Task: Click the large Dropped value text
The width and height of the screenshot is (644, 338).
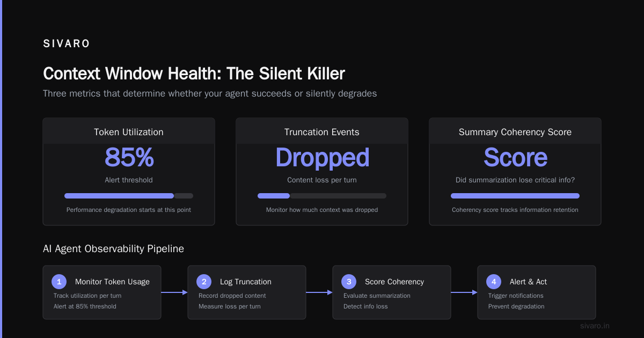Action: pos(322,158)
